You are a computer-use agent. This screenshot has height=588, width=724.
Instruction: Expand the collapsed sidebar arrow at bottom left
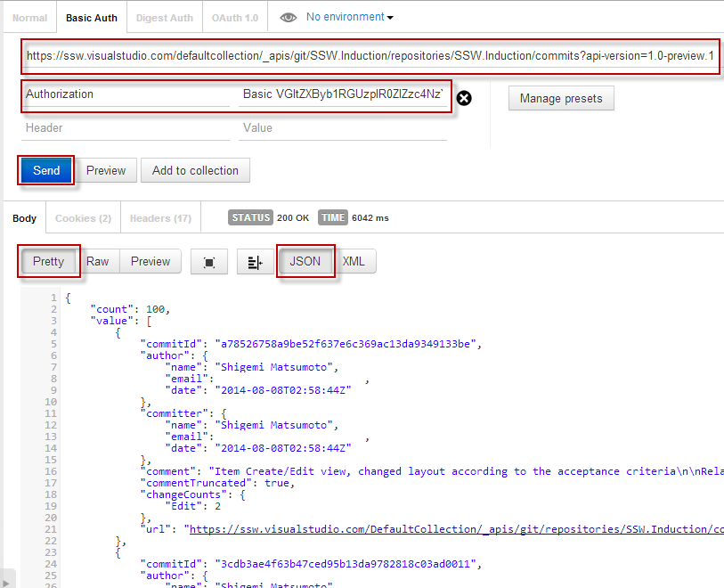(x=7, y=580)
